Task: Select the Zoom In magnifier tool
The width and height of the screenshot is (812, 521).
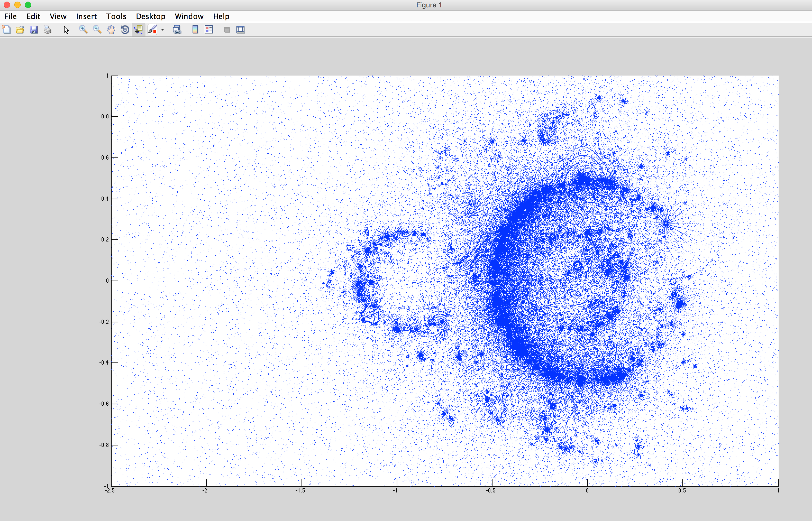Action: 83,30
